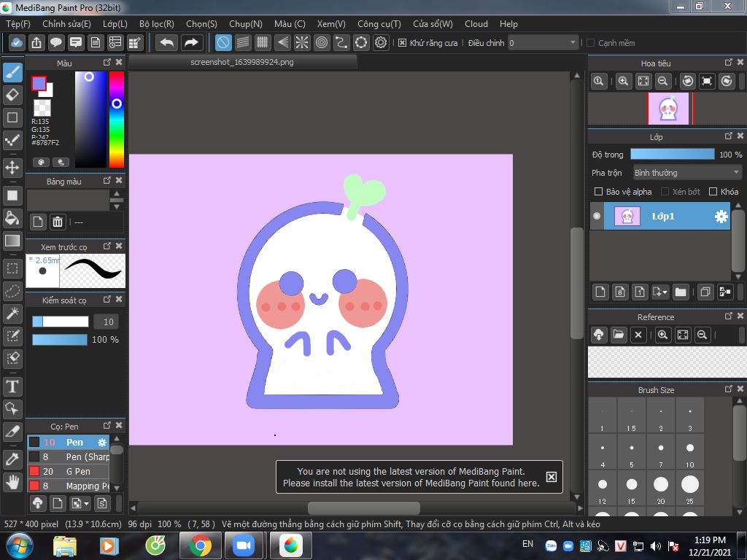This screenshot has width=747, height=560.
Task: Enable the parallel lines snap
Action: (x=243, y=43)
